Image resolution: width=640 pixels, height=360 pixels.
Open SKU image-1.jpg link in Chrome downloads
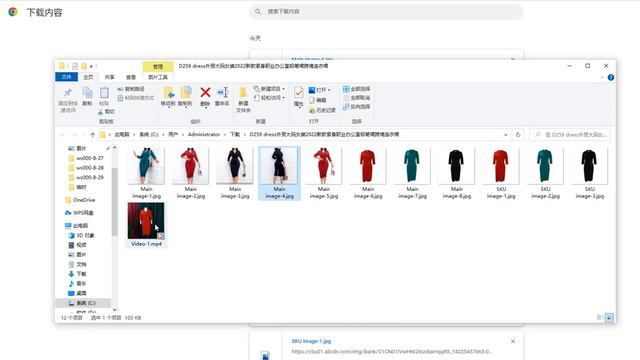click(x=311, y=341)
